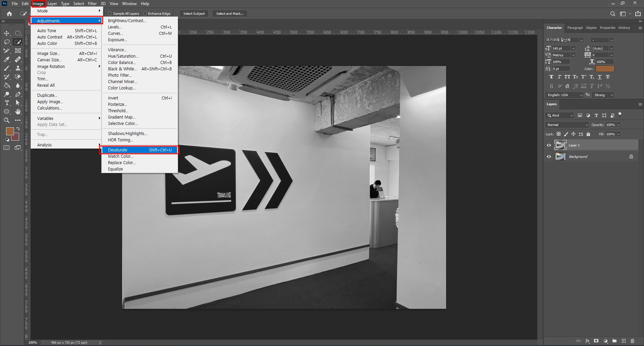Reset default foreground and background colors

point(7,139)
